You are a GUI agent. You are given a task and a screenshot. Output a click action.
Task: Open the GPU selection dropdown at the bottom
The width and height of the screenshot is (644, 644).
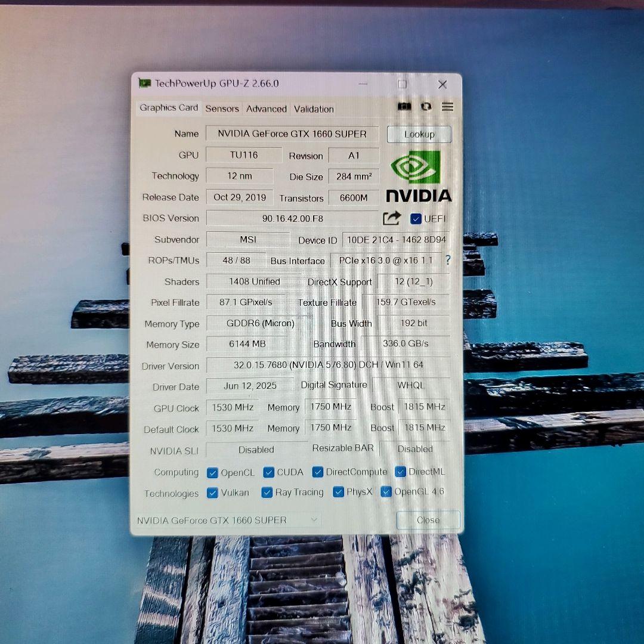coord(314,519)
